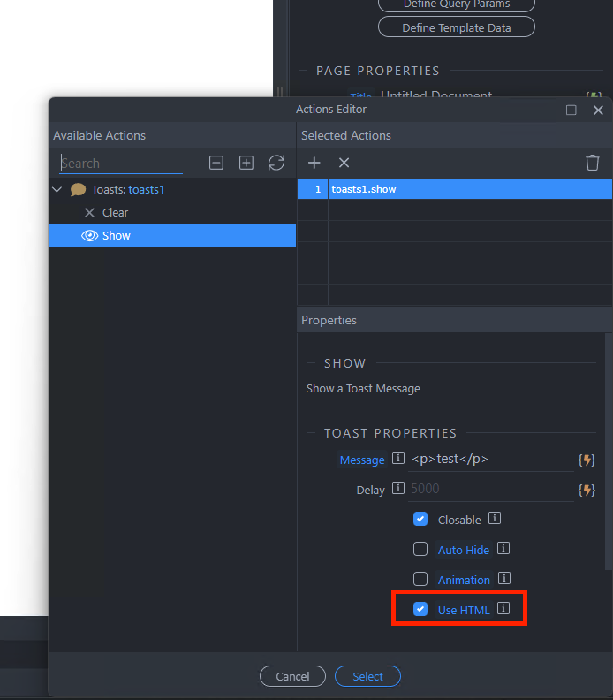Select the Show action in tree
The width and height of the screenshot is (613, 700).
pos(116,235)
